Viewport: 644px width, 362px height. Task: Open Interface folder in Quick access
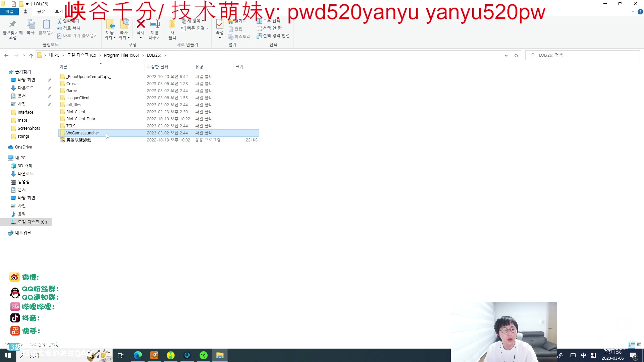tap(25, 112)
